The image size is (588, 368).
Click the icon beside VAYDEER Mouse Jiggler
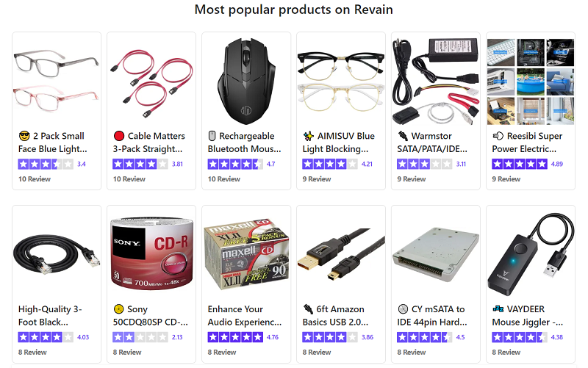click(x=498, y=309)
